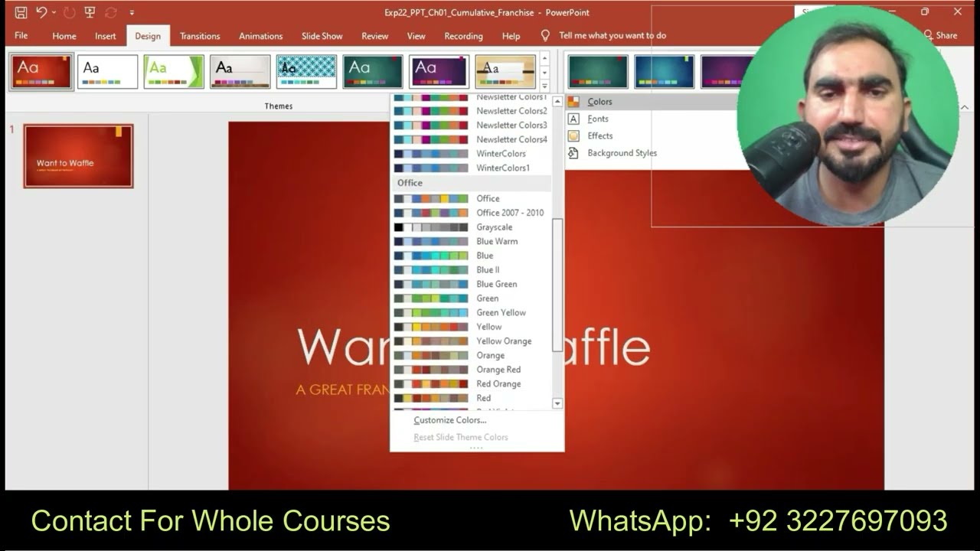Select the green Facet theme thumbnail
The width and height of the screenshot is (980, 551).
[x=174, y=72]
